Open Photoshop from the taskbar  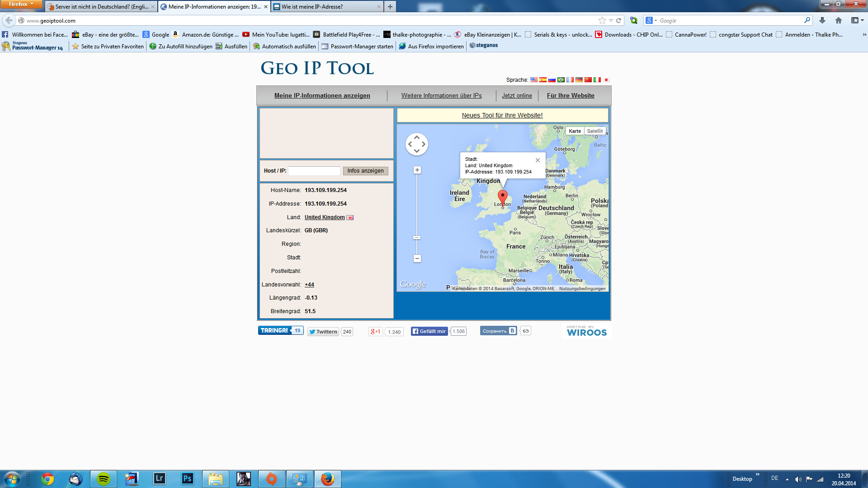click(187, 479)
